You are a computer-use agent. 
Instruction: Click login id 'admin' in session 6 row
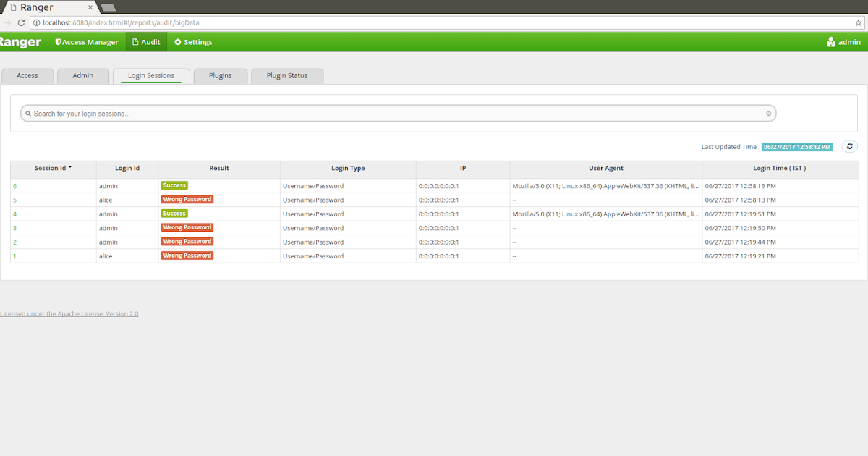point(109,186)
